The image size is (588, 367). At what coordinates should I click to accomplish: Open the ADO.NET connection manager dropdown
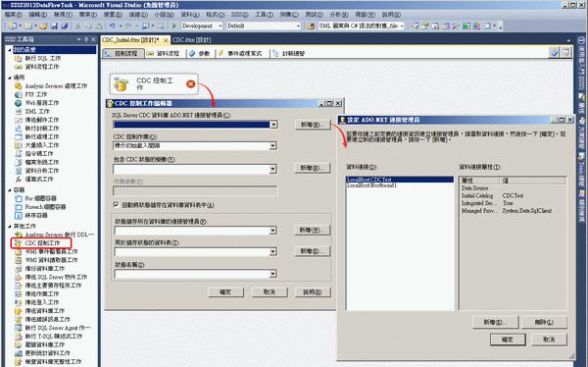click(273, 125)
